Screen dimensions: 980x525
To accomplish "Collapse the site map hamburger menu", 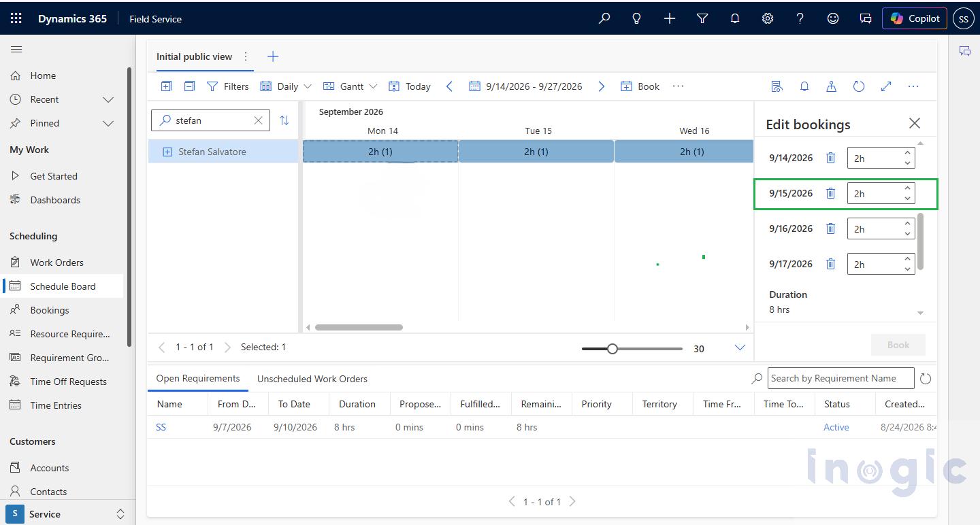I will pos(16,49).
